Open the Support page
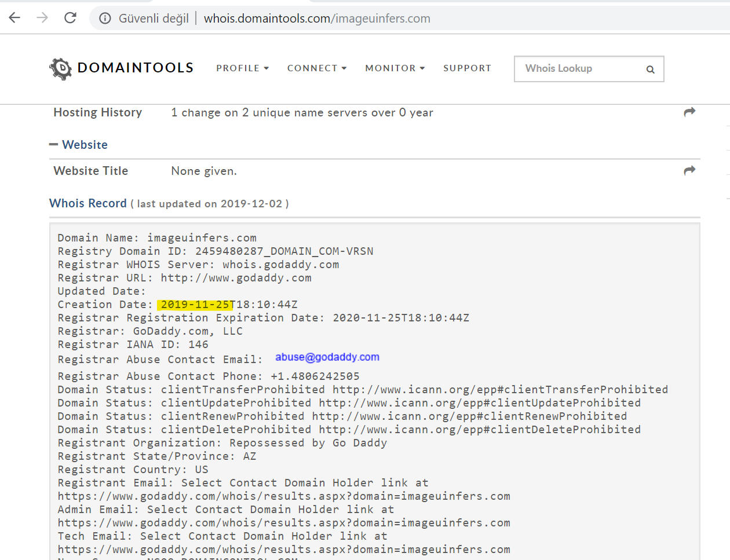 468,68
